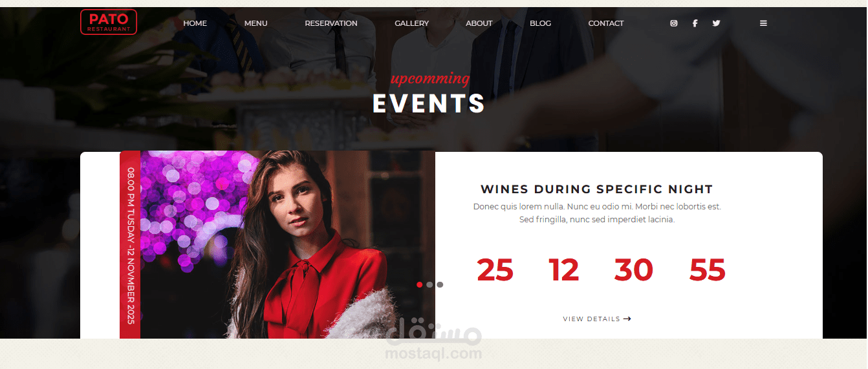Screen dimensions: 868x369
Task: Click the arrow next to View Details
Action: tap(627, 319)
